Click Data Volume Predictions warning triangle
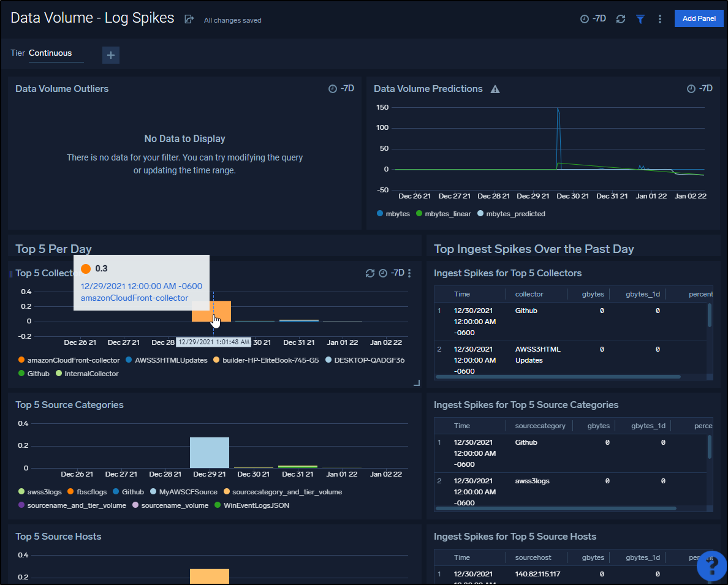Image resolution: width=728 pixels, height=585 pixels. click(x=495, y=89)
